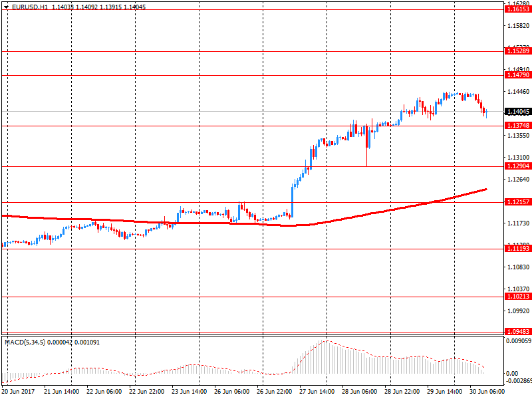Select the 1.12157 red price level label

click(x=518, y=202)
